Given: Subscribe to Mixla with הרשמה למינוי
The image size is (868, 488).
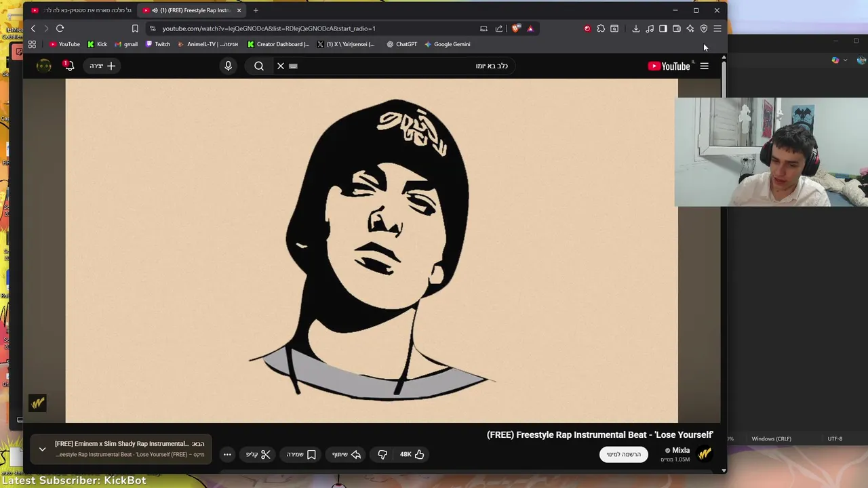Looking at the screenshot, I should tap(624, 454).
